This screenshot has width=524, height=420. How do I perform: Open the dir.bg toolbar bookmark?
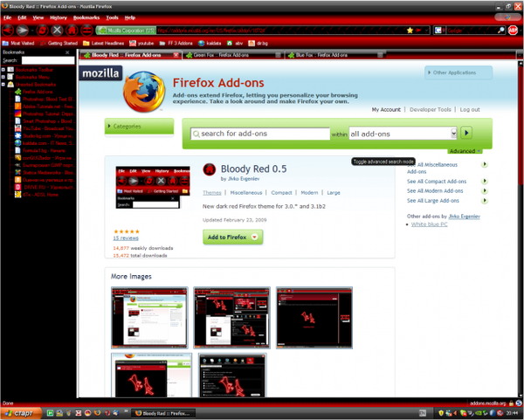tap(258, 43)
